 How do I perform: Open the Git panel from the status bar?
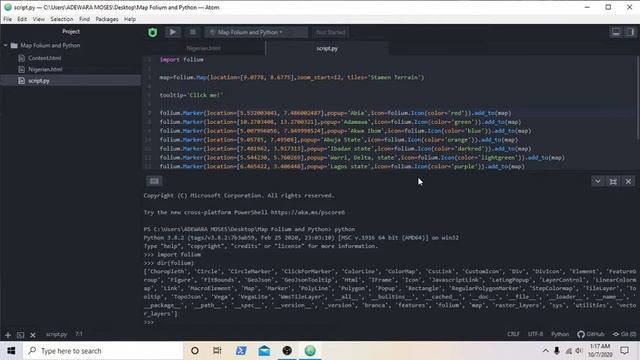pos(624,334)
